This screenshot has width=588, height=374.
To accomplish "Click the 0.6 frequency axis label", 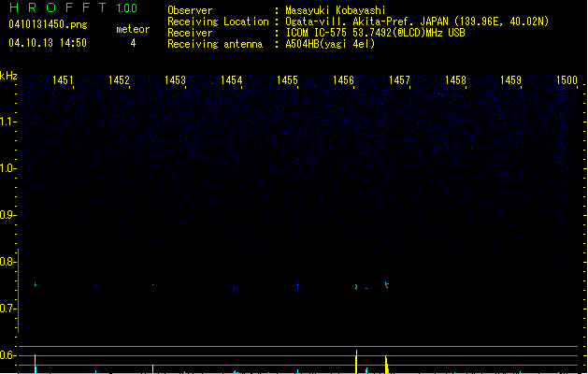I will click(7, 355).
